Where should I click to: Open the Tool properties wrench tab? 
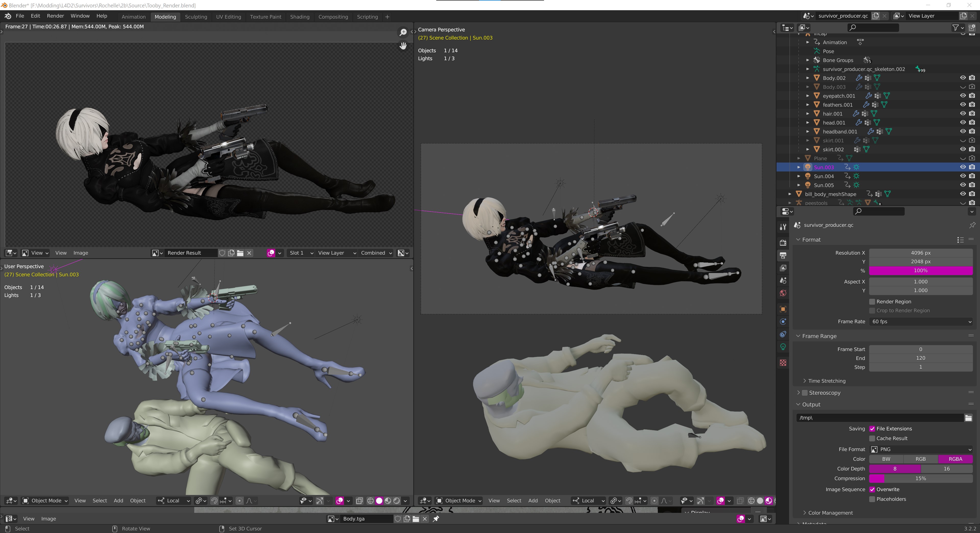783,227
